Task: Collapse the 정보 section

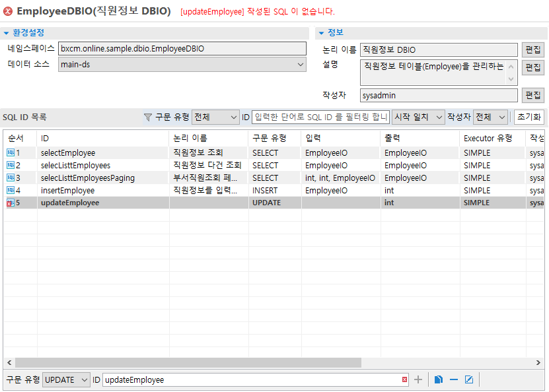Action: click(x=321, y=33)
